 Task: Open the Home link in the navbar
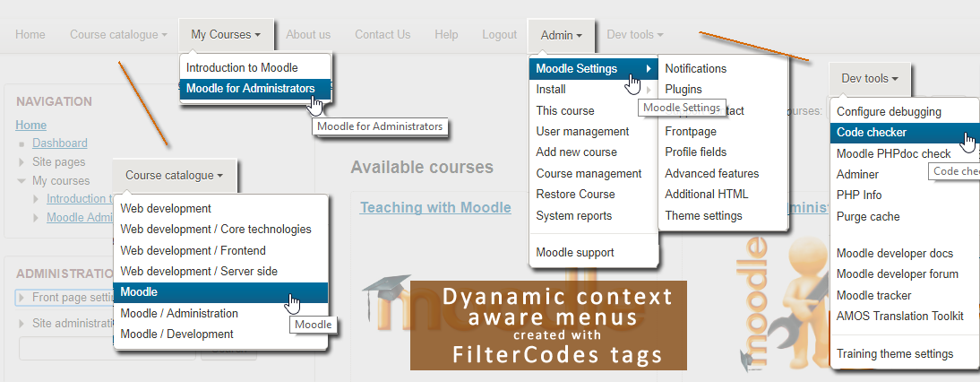30,35
